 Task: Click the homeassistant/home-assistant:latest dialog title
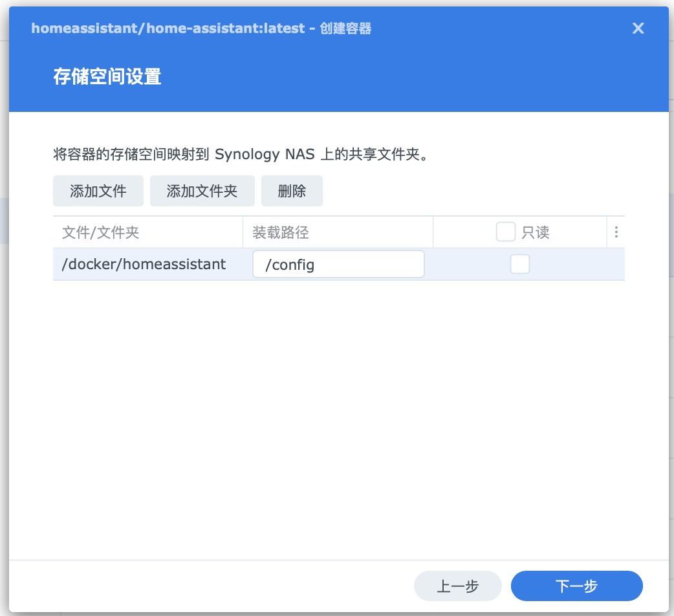(x=168, y=28)
